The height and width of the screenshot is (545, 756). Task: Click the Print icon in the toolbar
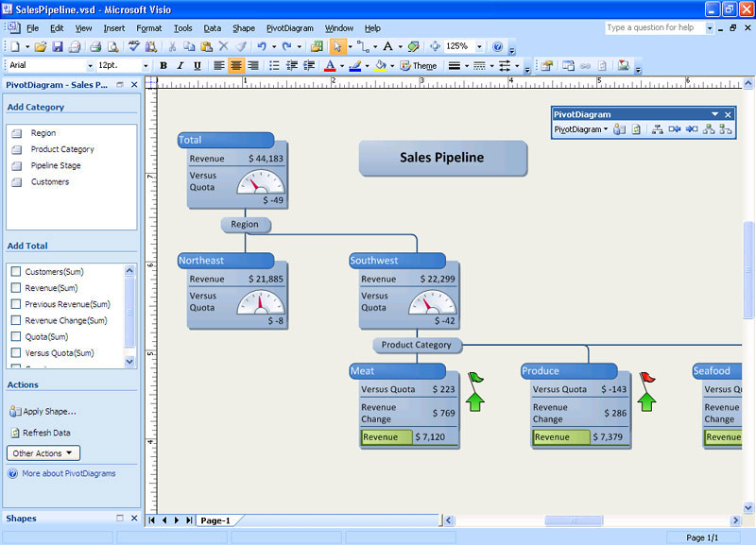(95, 46)
